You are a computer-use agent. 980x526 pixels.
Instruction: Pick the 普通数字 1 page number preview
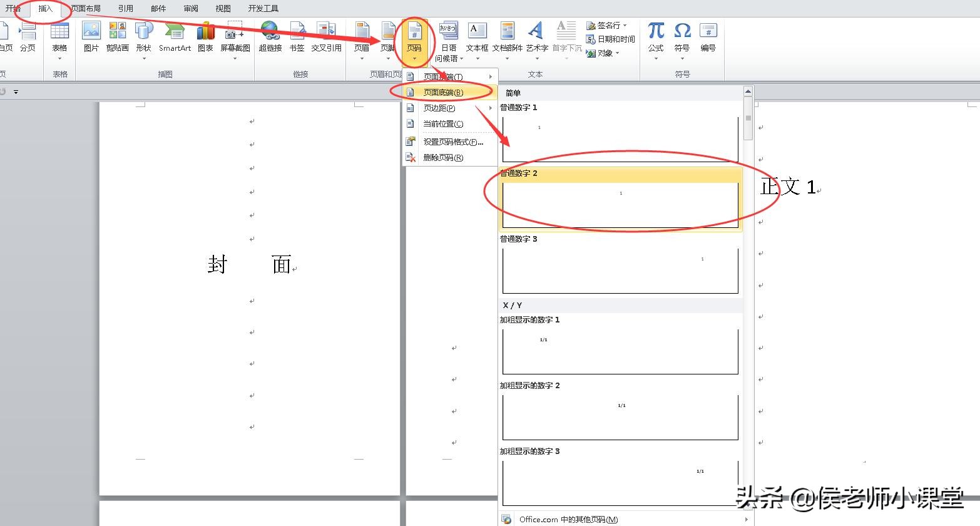click(x=620, y=133)
